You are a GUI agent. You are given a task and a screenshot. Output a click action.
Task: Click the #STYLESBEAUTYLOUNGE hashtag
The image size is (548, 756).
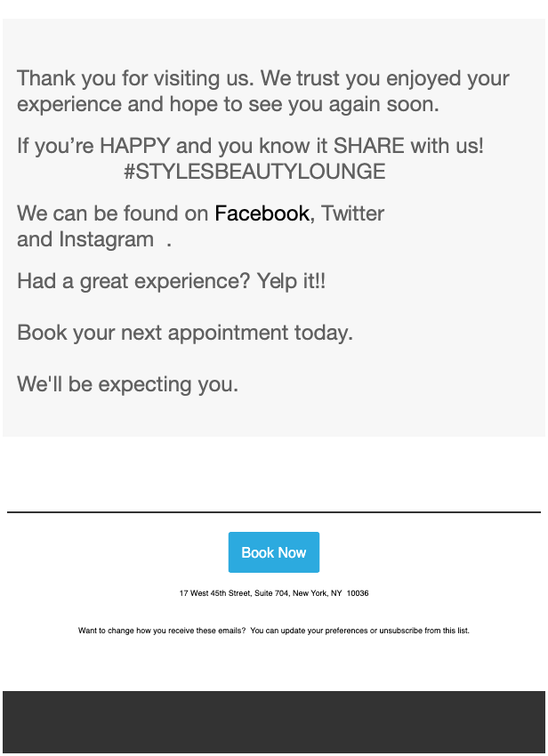click(254, 172)
